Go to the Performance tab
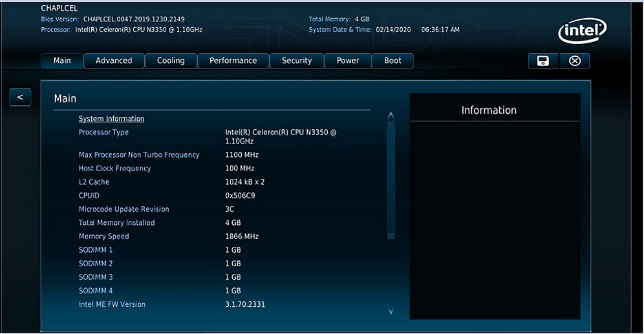Screen dimensions: 644x334 tap(233, 61)
